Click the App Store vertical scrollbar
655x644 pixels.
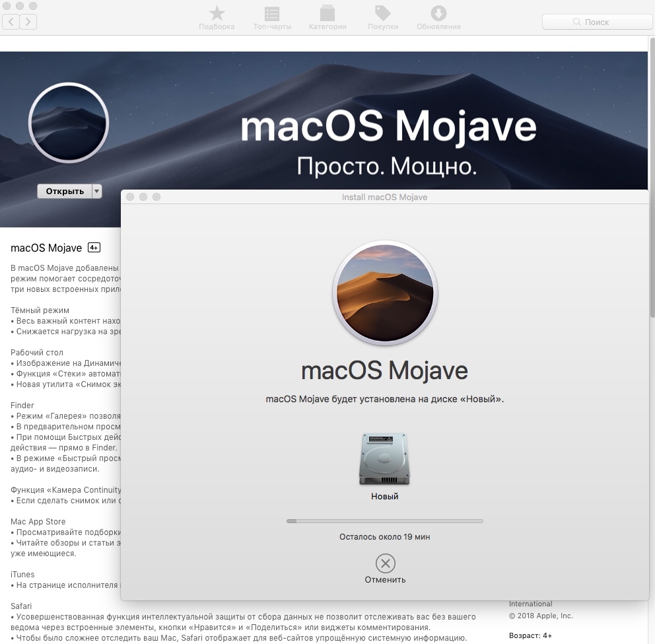652,178
